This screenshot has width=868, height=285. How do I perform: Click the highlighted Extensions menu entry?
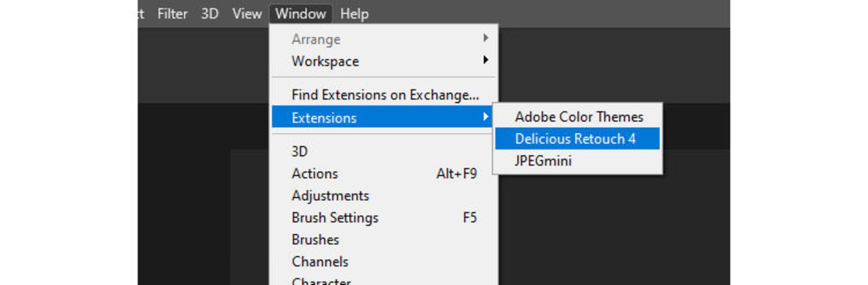pyautogui.click(x=324, y=118)
